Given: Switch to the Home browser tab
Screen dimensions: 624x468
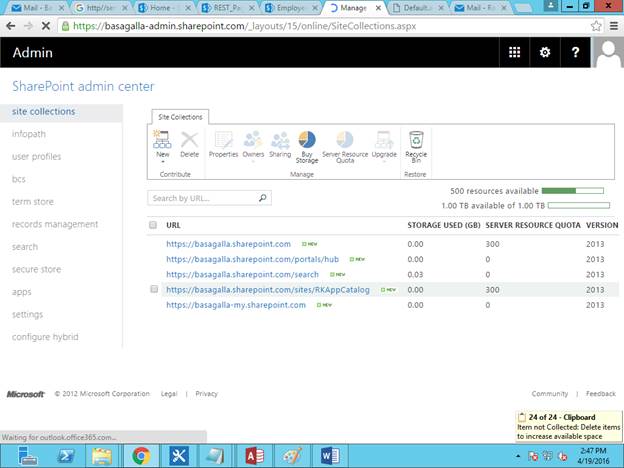Looking at the screenshot, I should pyautogui.click(x=164, y=8).
